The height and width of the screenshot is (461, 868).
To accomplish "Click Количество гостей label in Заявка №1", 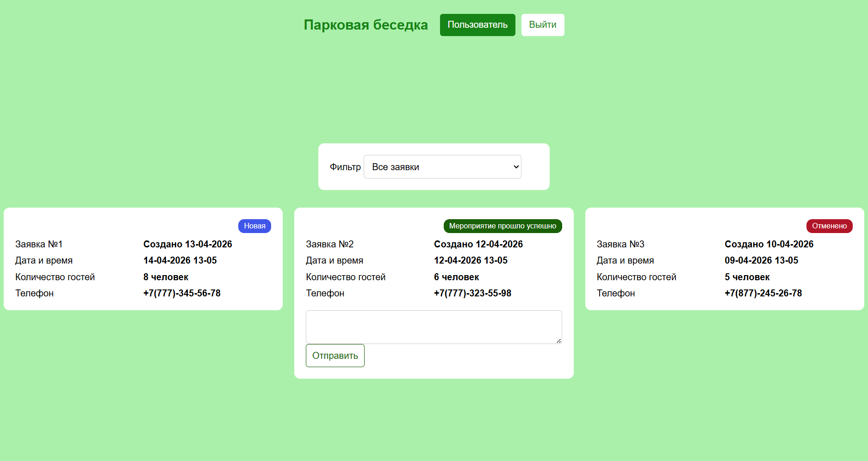I will (x=55, y=277).
